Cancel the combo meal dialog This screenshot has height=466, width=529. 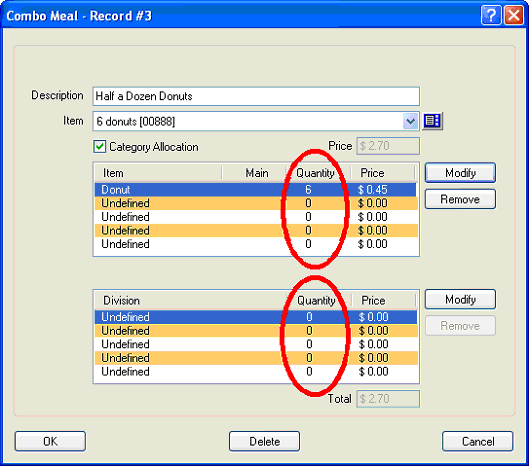(x=478, y=441)
